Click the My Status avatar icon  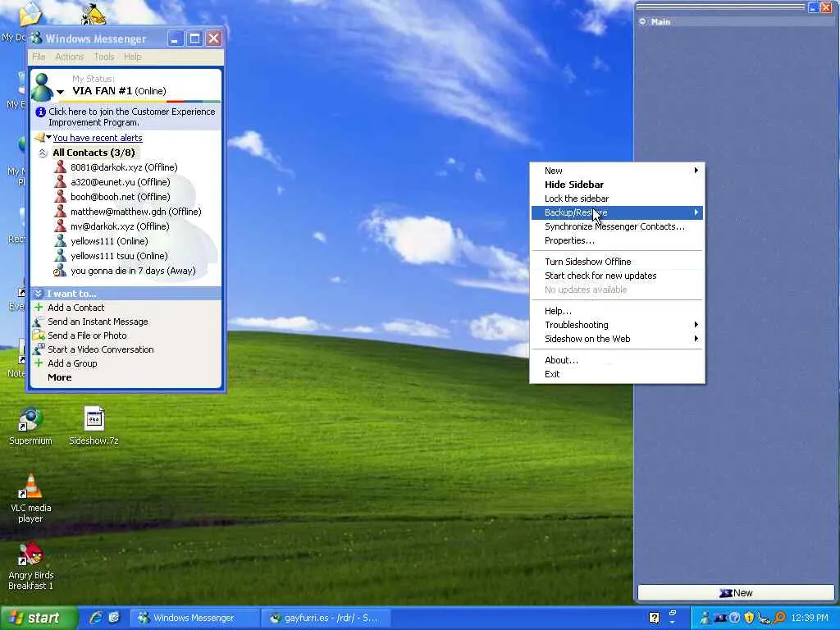click(42, 87)
